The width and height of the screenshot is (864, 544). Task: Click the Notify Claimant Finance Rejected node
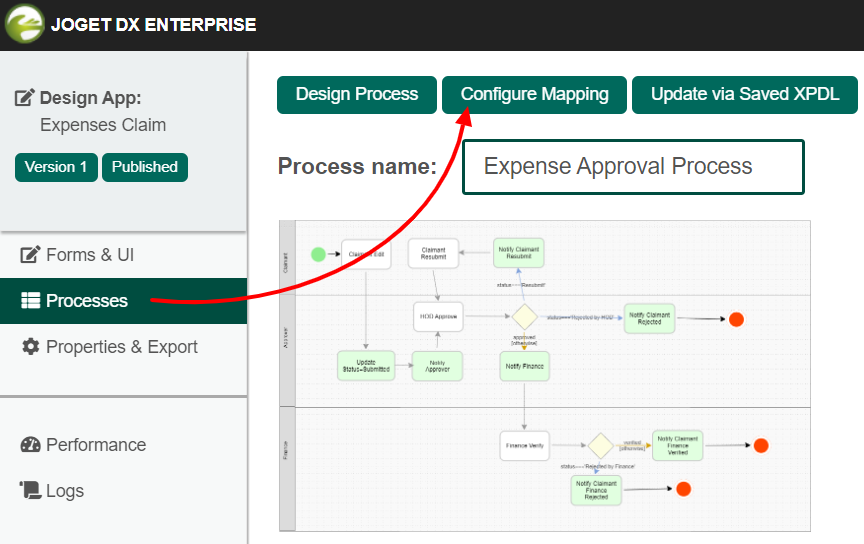click(x=596, y=490)
